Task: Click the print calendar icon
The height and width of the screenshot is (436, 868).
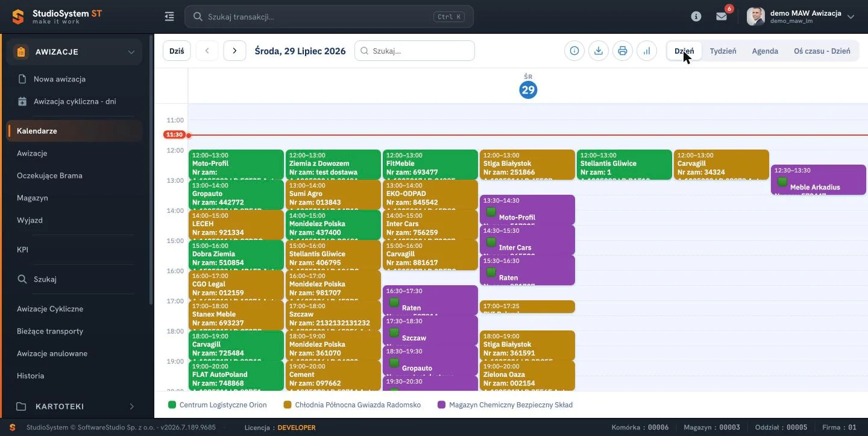Action: [623, 51]
